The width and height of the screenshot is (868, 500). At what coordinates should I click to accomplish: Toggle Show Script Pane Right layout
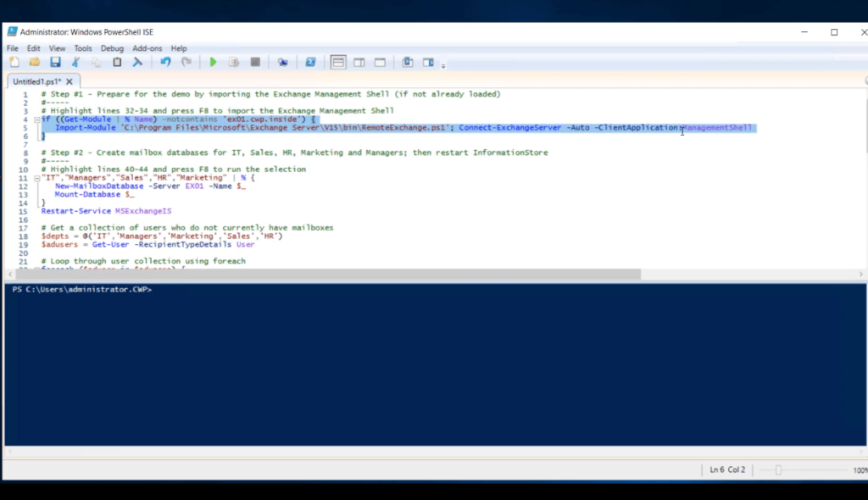[x=359, y=63]
